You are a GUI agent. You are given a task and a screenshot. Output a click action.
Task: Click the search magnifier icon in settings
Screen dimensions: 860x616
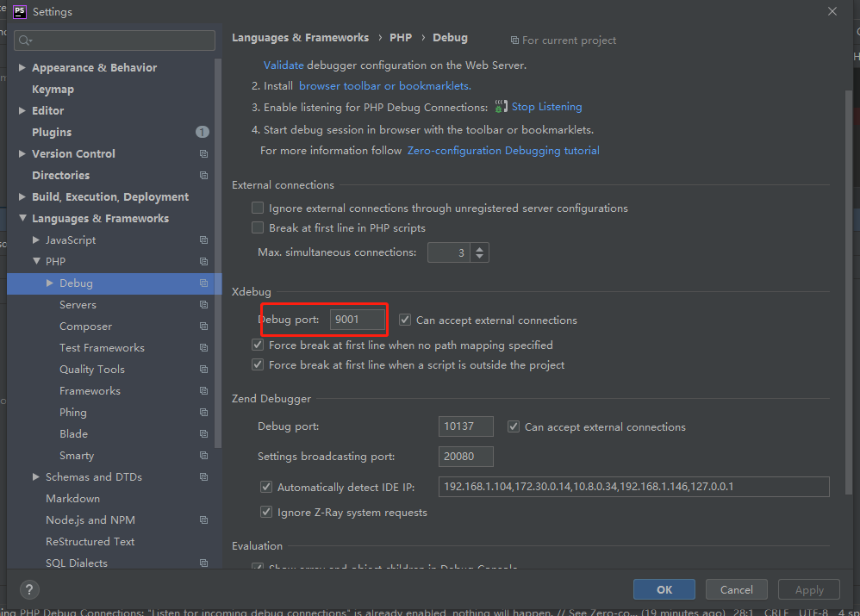[x=25, y=40]
